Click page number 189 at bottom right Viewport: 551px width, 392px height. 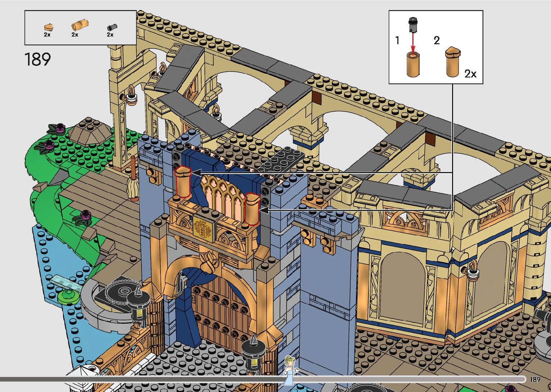pos(535,379)
